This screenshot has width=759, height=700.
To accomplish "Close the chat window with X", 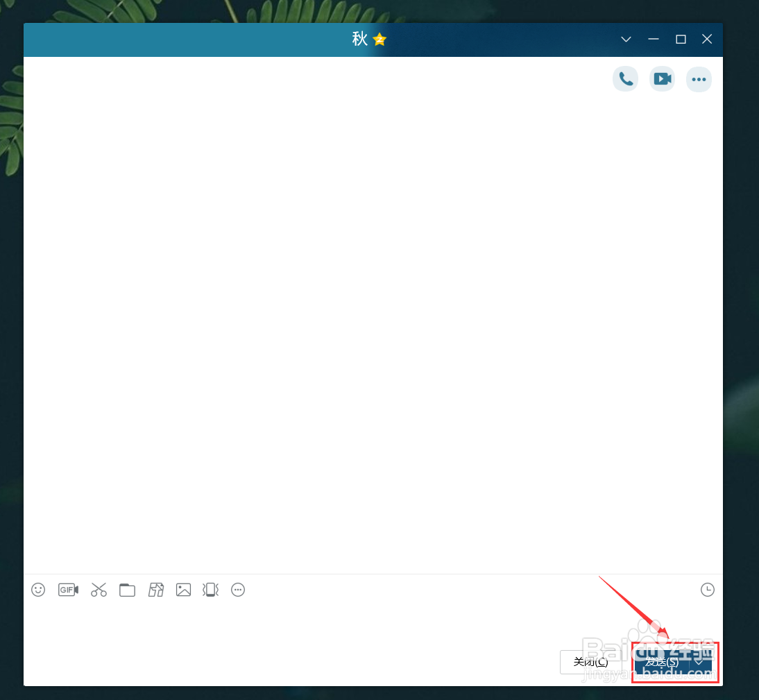I will click(x=707, y=40).
